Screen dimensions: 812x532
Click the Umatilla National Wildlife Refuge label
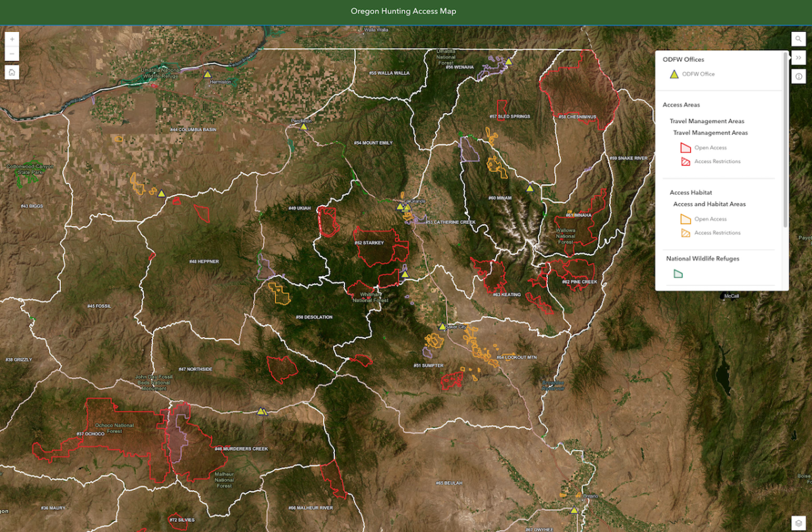(x=161, y=73)
